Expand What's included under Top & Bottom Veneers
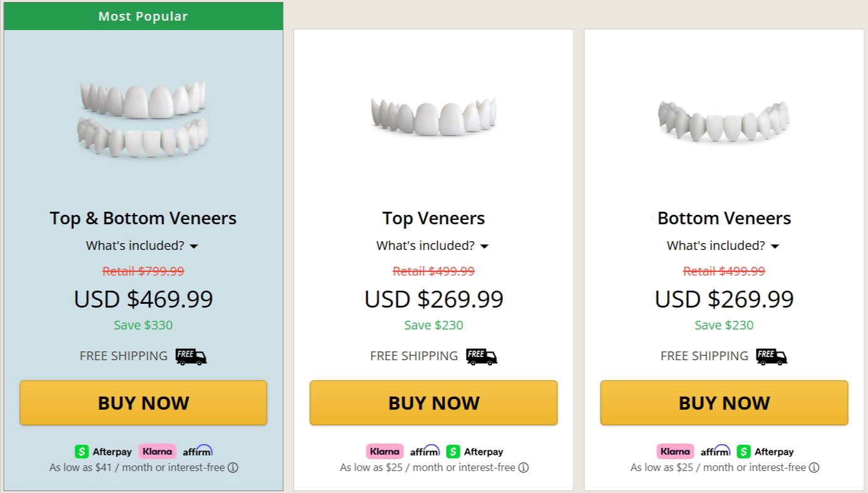Viewport: 868px width, 493px height. point(142,246)
